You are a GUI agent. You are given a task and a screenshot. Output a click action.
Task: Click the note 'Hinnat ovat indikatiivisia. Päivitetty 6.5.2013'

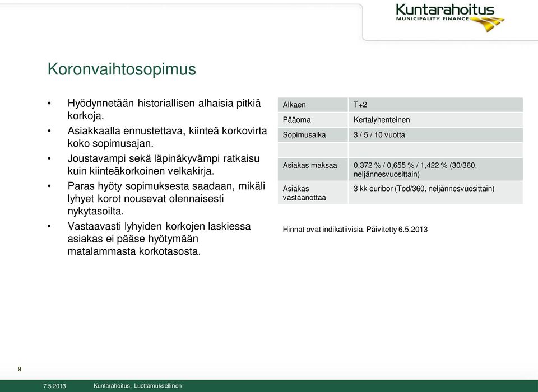(x=355, y=230)
